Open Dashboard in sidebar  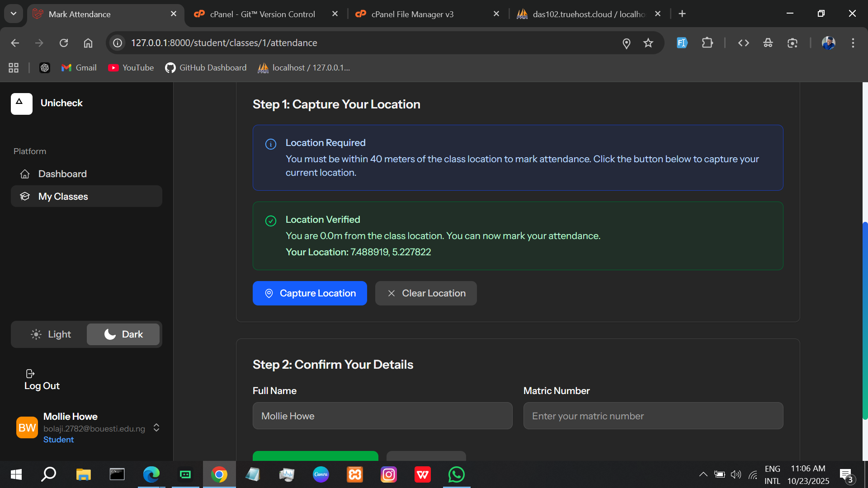(62, 174)
